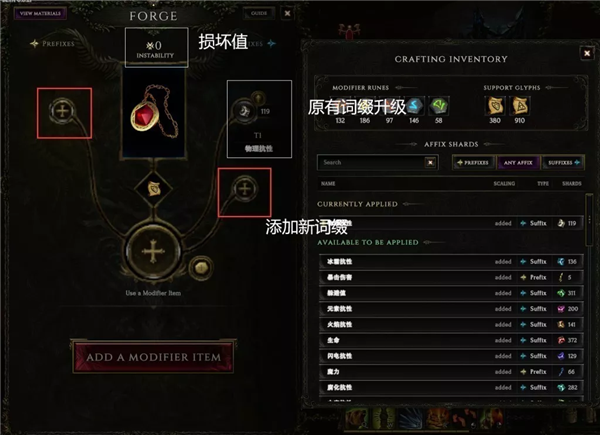Open View Materials

(40, 13)
